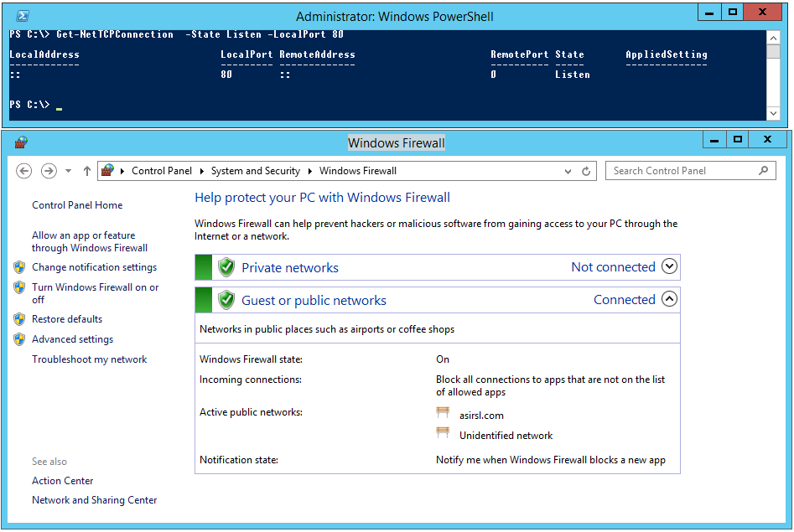Select Control Panel in the breadcrumb

pyautogui.click(x=162, y=171)
